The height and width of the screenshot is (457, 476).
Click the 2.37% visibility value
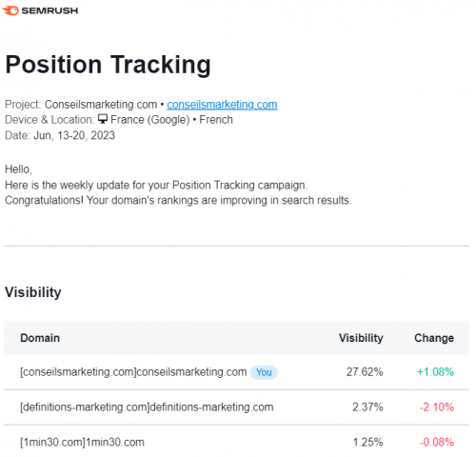coord(367,407)
